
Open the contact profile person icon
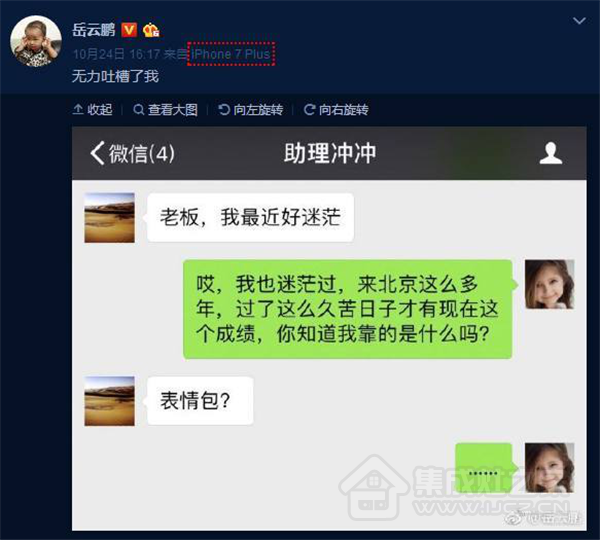coord(551,153)
